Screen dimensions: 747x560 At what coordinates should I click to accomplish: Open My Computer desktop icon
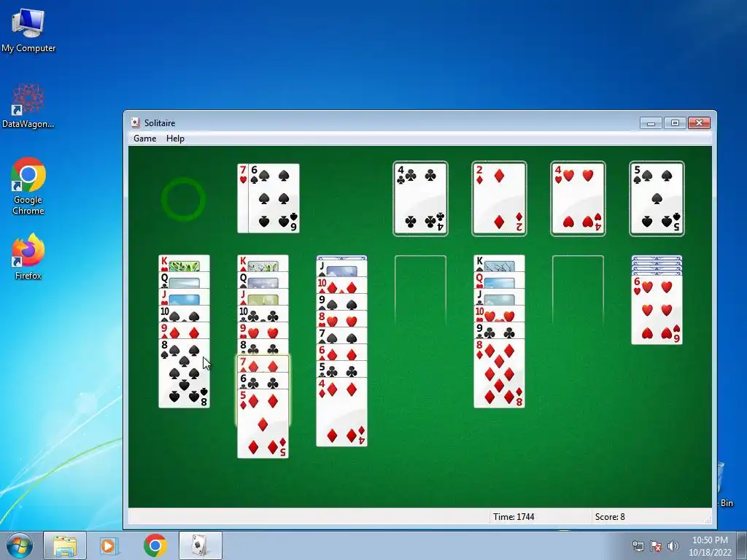coord(28,30)
